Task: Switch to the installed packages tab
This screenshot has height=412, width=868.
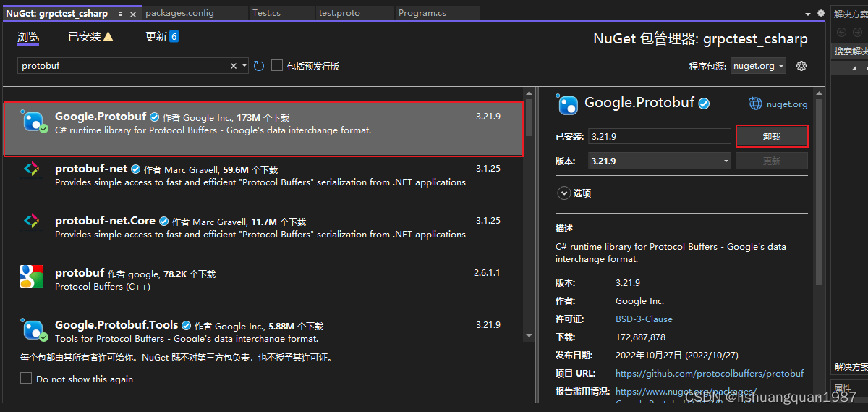Action: (90, 37)
